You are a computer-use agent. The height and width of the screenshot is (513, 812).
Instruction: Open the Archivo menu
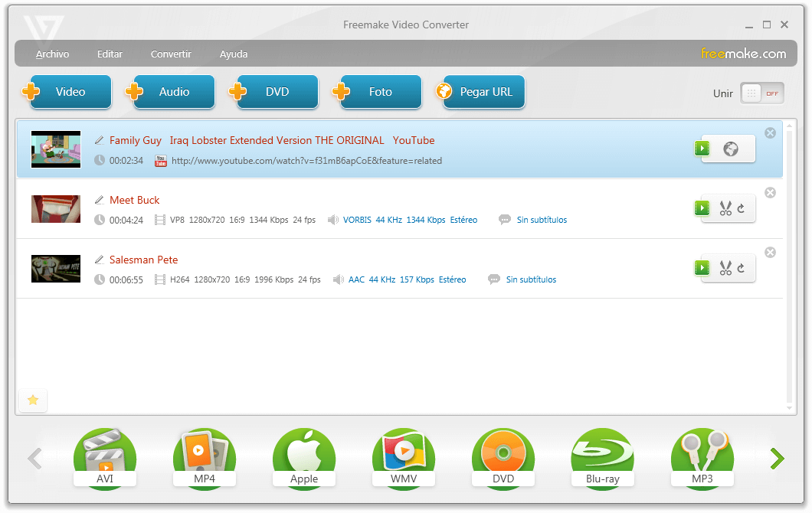52,54
